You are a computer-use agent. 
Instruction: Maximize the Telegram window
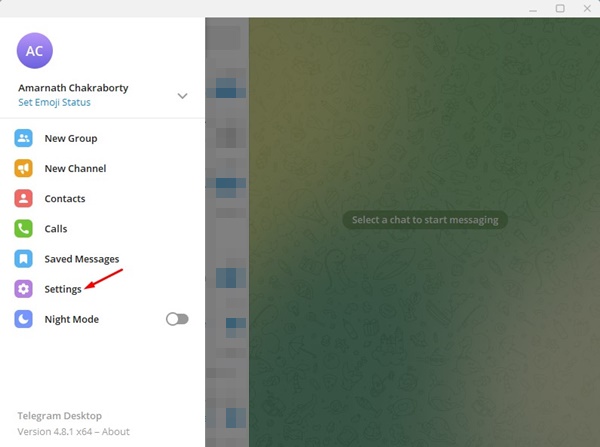(x=560, y=8)
